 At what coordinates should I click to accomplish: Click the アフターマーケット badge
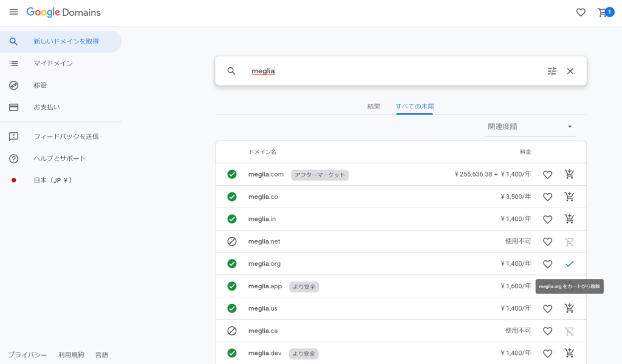point(320,175)
